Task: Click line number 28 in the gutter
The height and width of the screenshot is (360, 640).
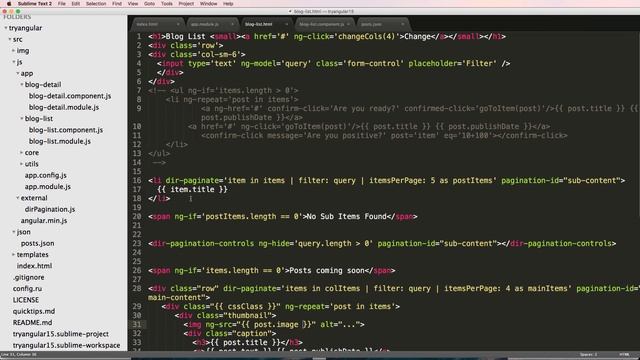Action: pyautogui.click(x=137, y=289)
